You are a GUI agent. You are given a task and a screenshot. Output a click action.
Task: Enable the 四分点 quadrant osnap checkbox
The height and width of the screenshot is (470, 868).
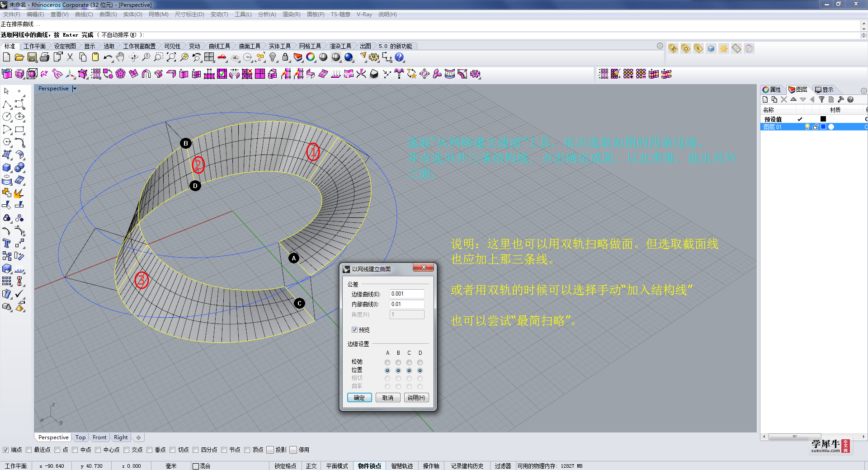(x=196, y=450)
